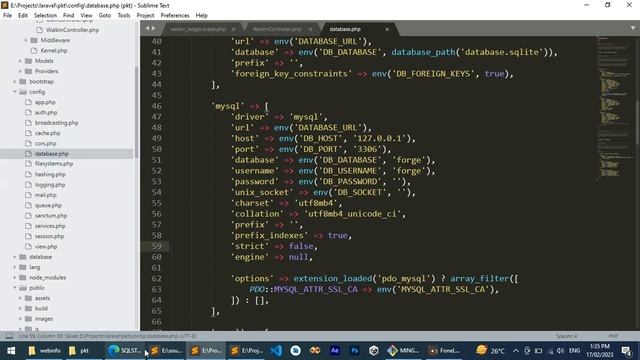Screen dimensions: 640x360
Task: Select the database.php tab
Action: tap(345, 29)
